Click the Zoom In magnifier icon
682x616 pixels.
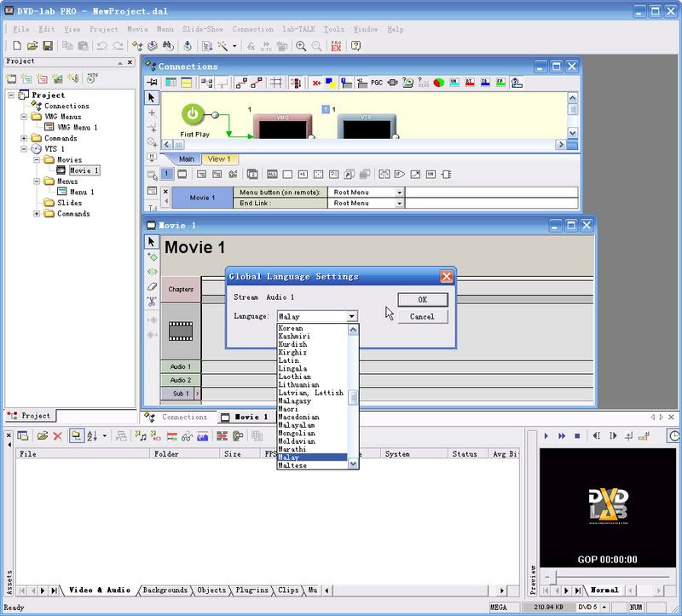pyautogui.click(x=301, y=46)
